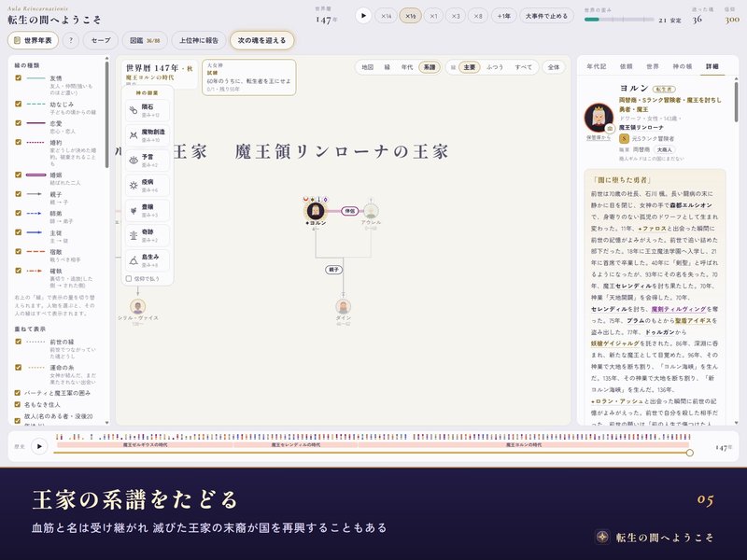Image resolution: width=747 pixels, height=560 pixels.
Task: Switch view to 地図 map mode
Action: pos(367,67)
